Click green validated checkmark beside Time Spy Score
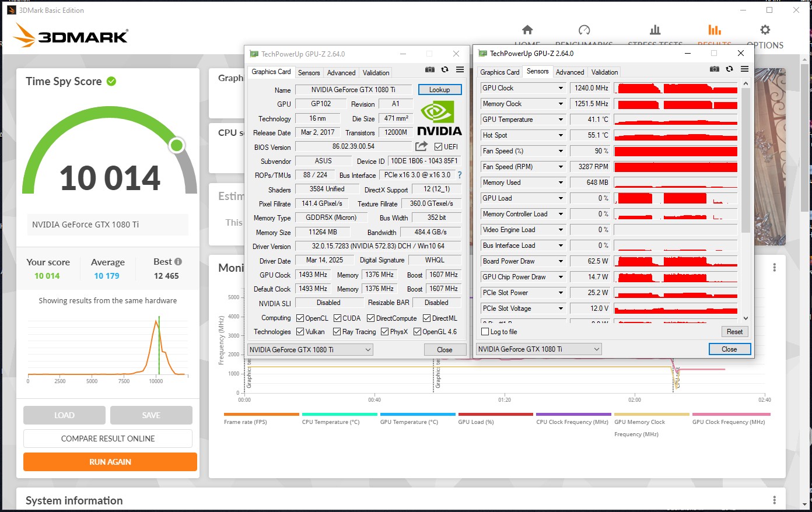 (111, 82)
